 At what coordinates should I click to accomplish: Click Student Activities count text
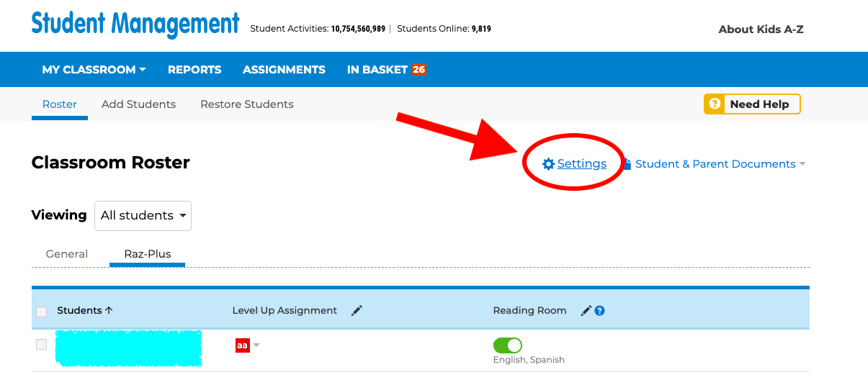click(318, 29)
